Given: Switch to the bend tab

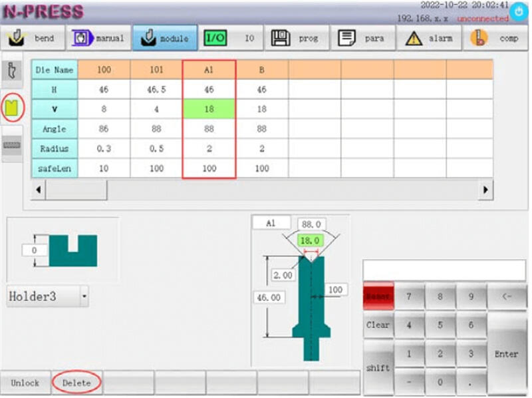Looking at the screenshot, I should 34,39.
